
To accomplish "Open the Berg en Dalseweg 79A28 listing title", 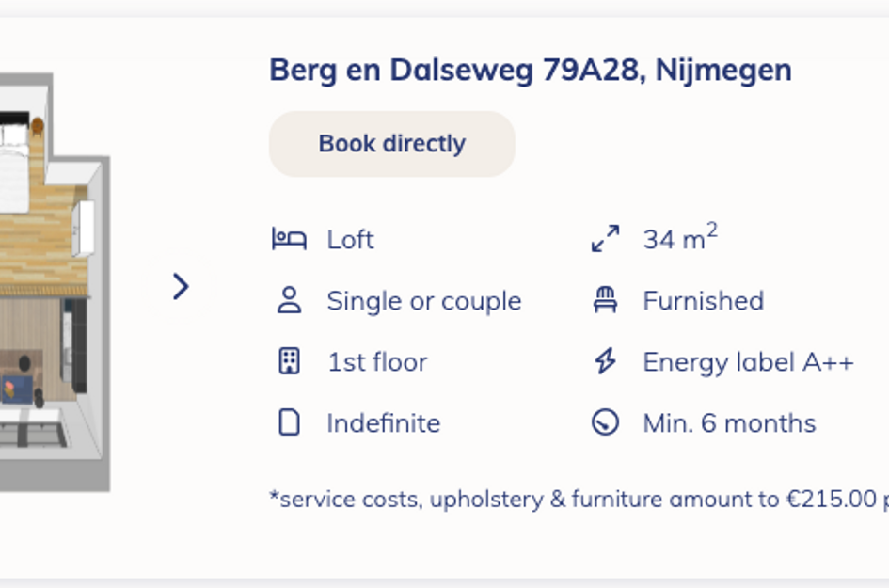I will pyautogui.click(x=530, y=69).
